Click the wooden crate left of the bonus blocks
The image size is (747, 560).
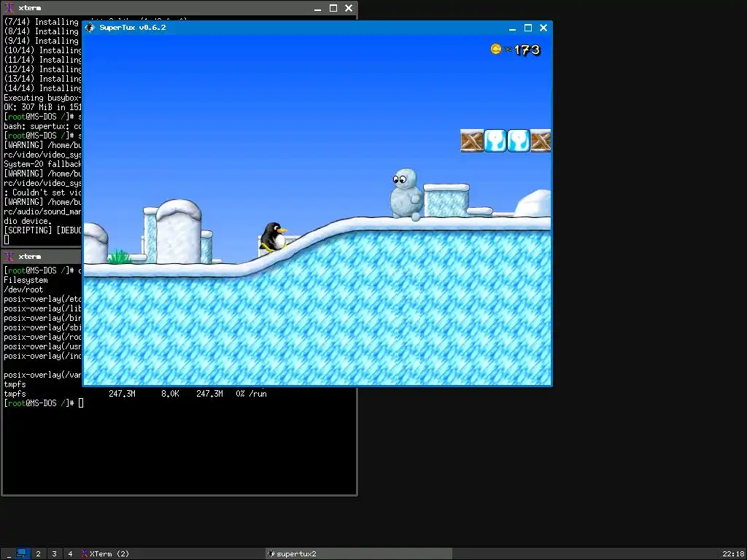coord(472,141)
